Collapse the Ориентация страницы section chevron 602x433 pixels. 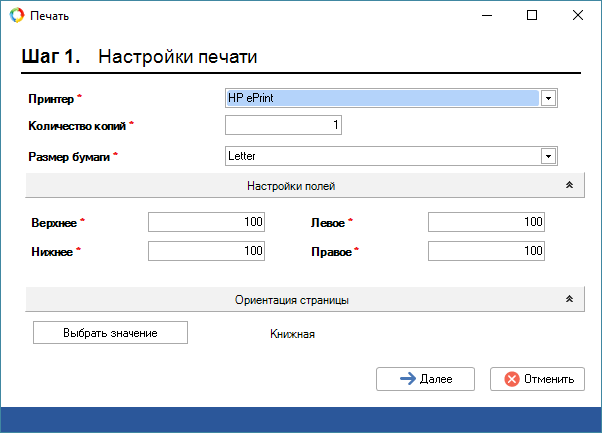[569, 299]
